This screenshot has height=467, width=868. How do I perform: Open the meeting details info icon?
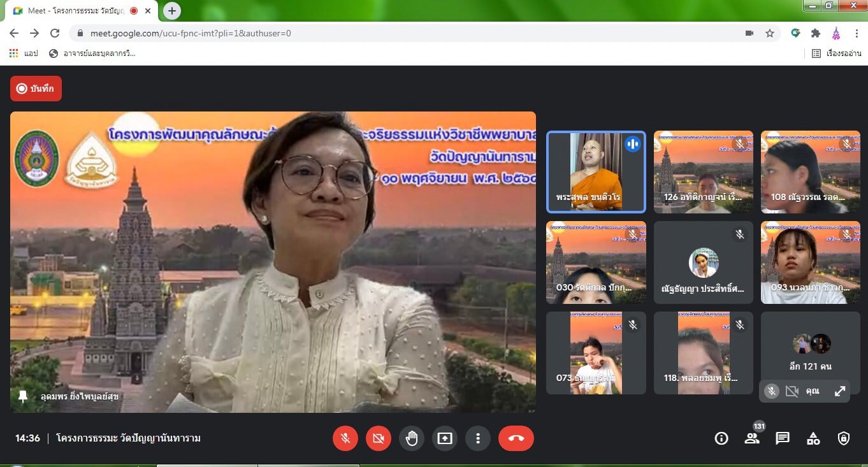click(x=721, y=438)
